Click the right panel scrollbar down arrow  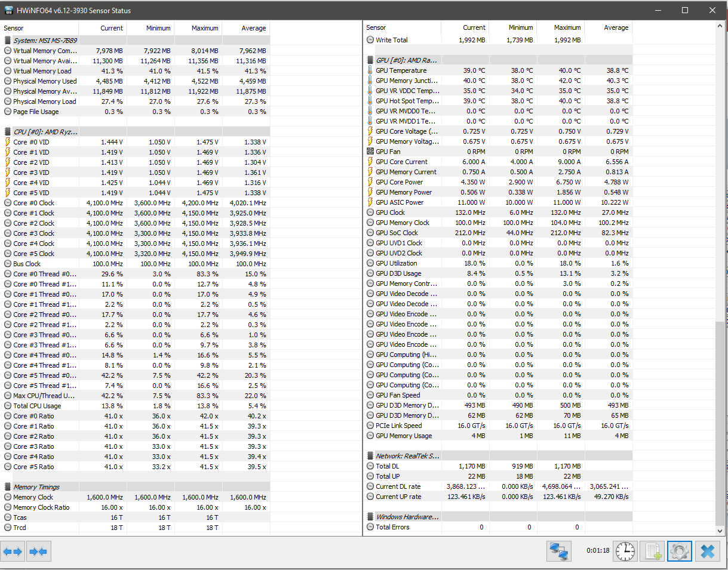click(x=720, y=530)
